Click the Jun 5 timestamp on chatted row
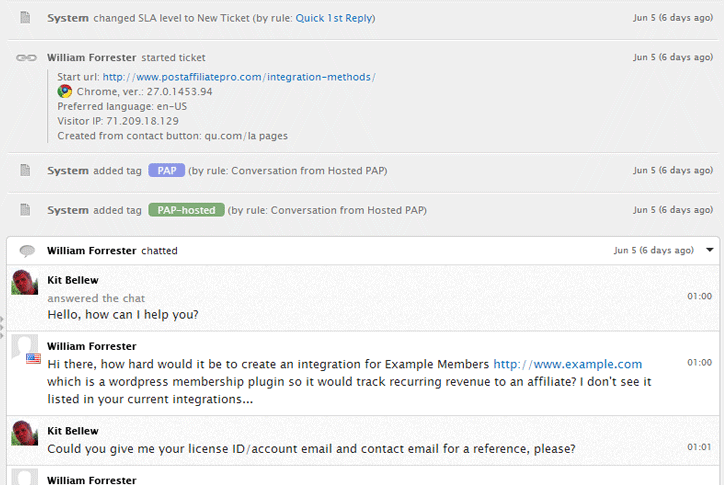724x485 pixels. [x=654, y=251]
